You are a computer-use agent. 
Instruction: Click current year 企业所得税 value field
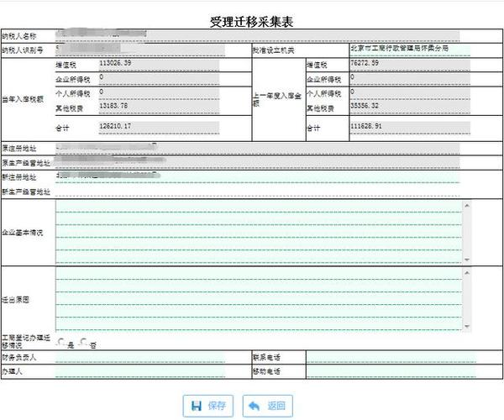tap(159, 79)
